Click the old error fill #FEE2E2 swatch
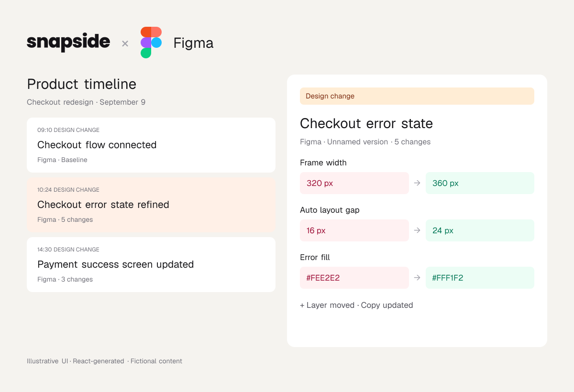Viewport: 574px width, 392px height. 354,278
